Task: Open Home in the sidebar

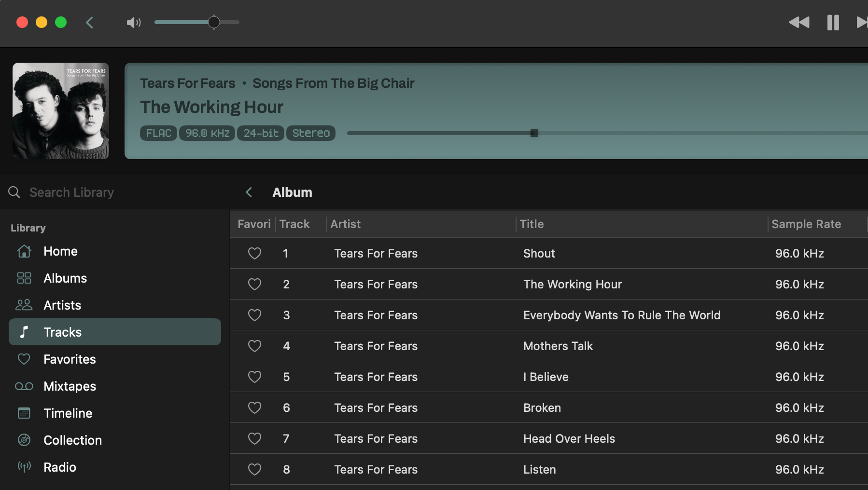Action: click(x=115, y=251)
